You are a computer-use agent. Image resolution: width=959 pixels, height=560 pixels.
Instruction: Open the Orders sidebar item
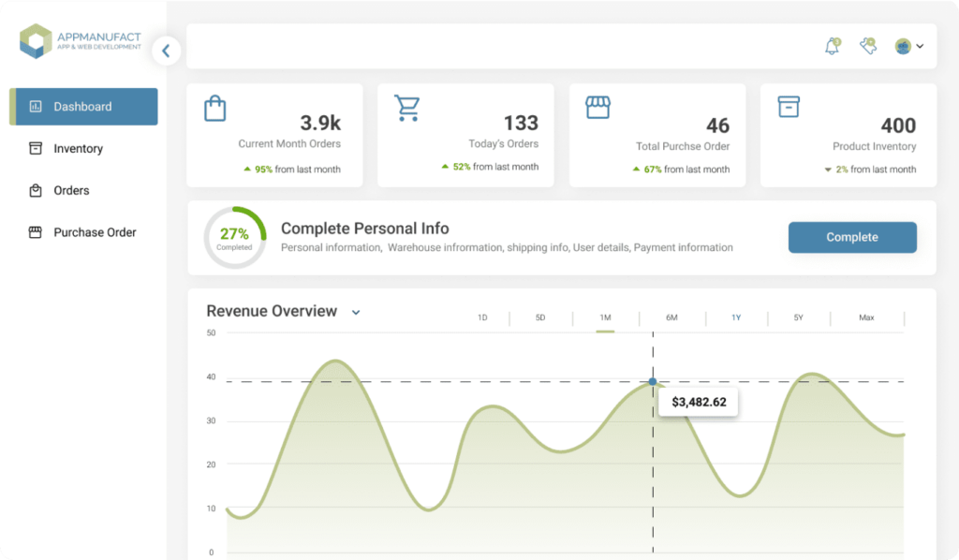71,191
